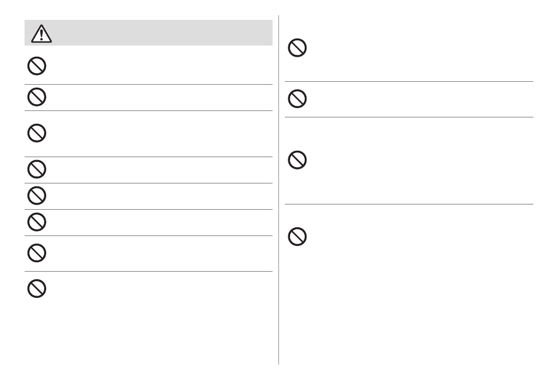Click the divider line below the first left prohibition row
This screenshot has width=558, height=392.
click(149, 84)
